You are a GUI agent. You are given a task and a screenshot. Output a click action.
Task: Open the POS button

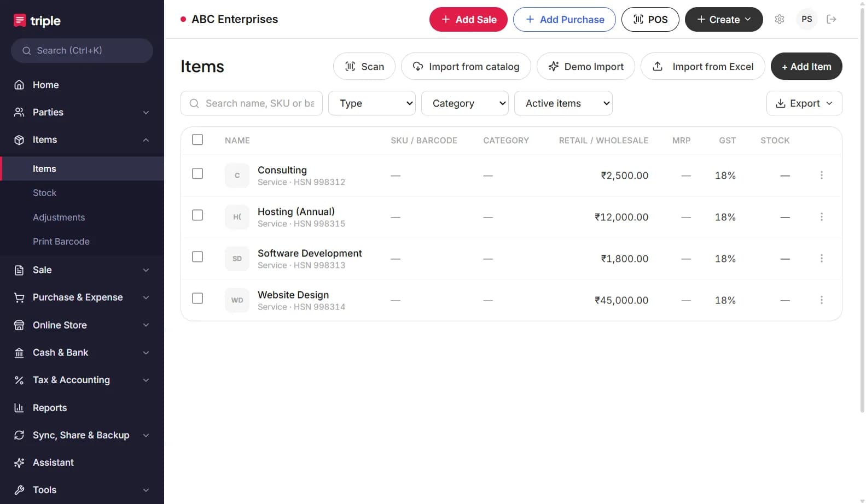click(x=650, y=19)
